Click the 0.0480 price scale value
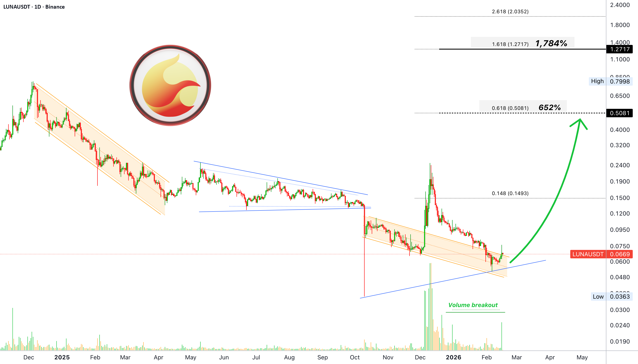 coord(620,277)
